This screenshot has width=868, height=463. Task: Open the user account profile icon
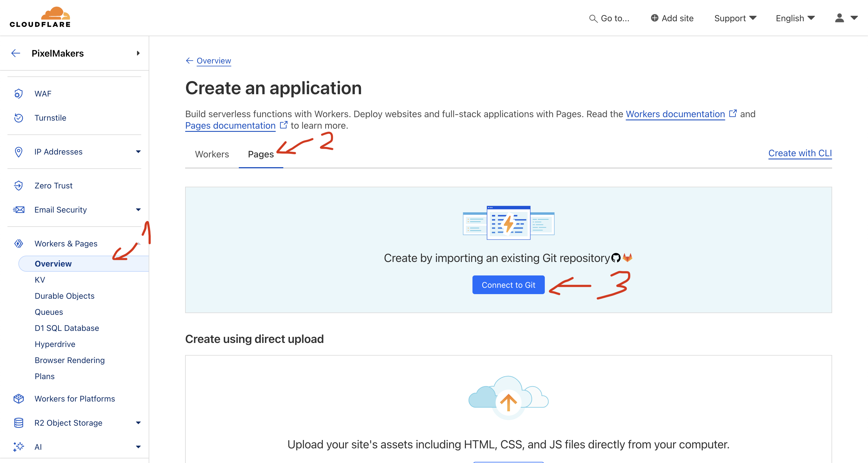[x=839, y=18]
